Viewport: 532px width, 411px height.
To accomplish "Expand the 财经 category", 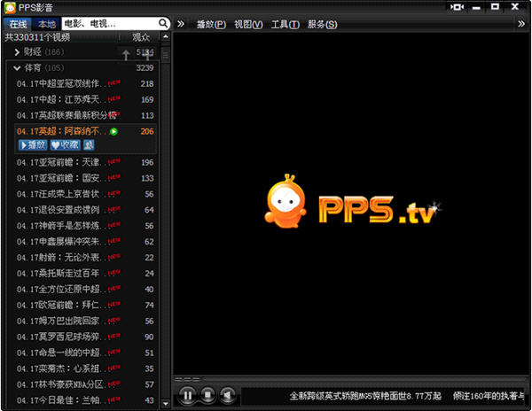I will tap(18, 52).
